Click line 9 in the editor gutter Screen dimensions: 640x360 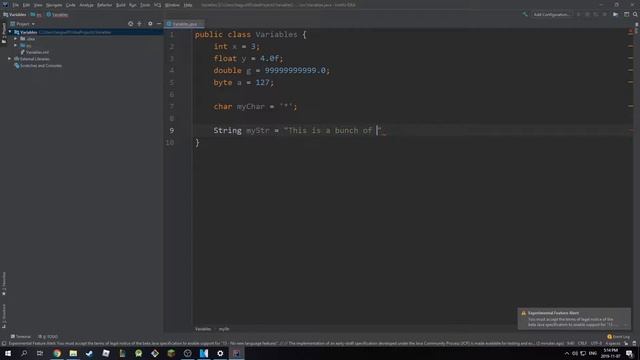[x=172, y=130]
